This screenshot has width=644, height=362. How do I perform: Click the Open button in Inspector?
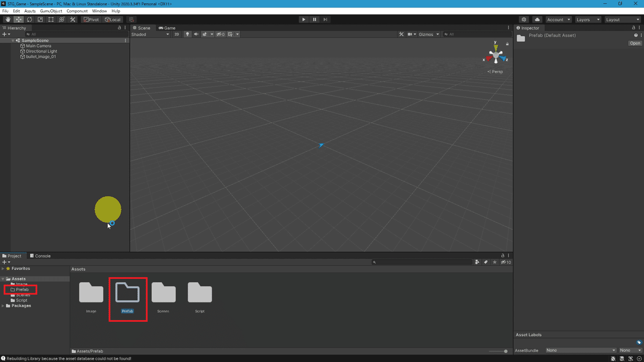(x=635, y=43)
